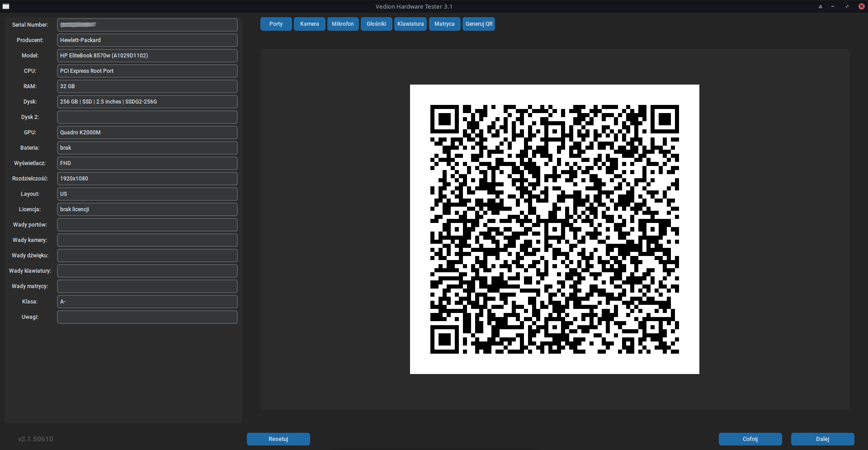Click the generated QR code image
Viewport: 868px width, 450px height.
point(554,229)
